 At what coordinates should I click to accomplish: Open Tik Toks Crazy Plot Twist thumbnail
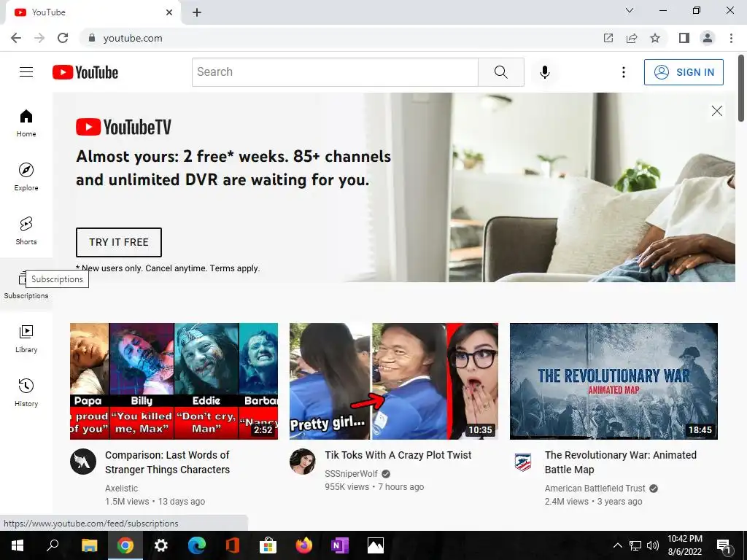[x=393, y=381]
